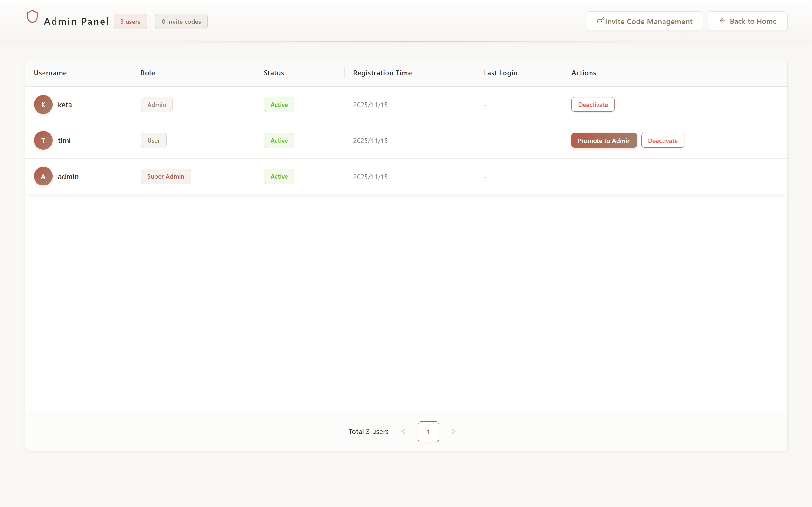812x507 pixels.
Task: Deactivate the user keta
Action: pyautogui.click(x=592, y=104)
